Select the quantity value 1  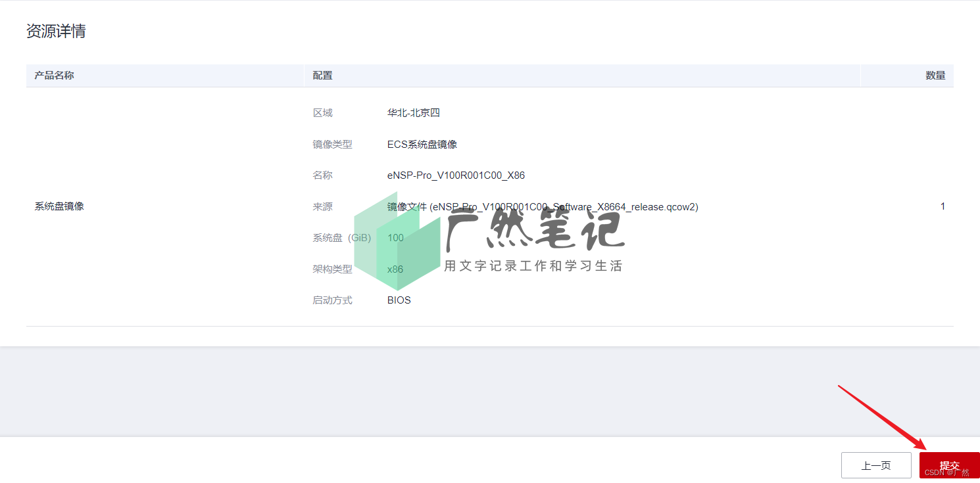(943, 206)
